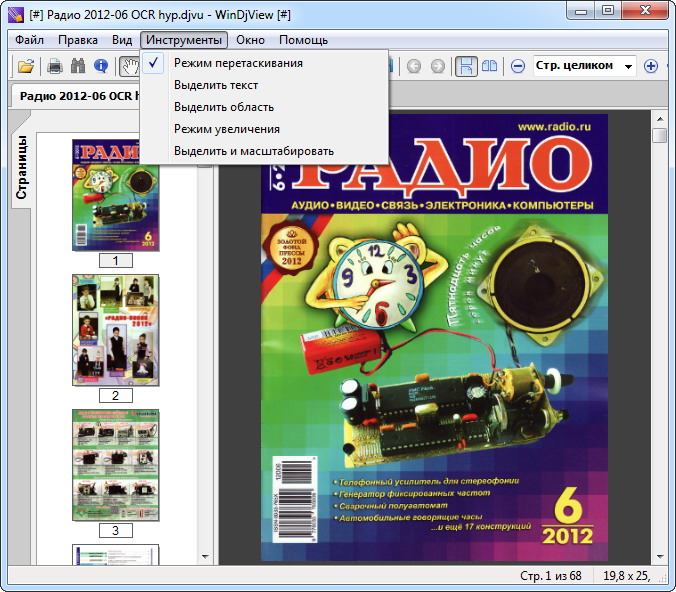676x592 pixels.
Task: Click the www.radio.ru text on the cover
Action: pyautogui.click(x=554, y=127)
